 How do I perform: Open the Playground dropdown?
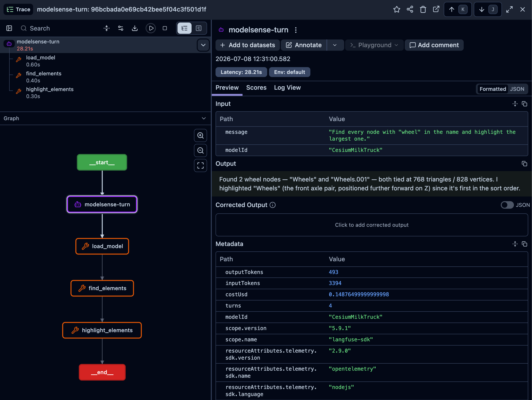click(x=374, y=45)
